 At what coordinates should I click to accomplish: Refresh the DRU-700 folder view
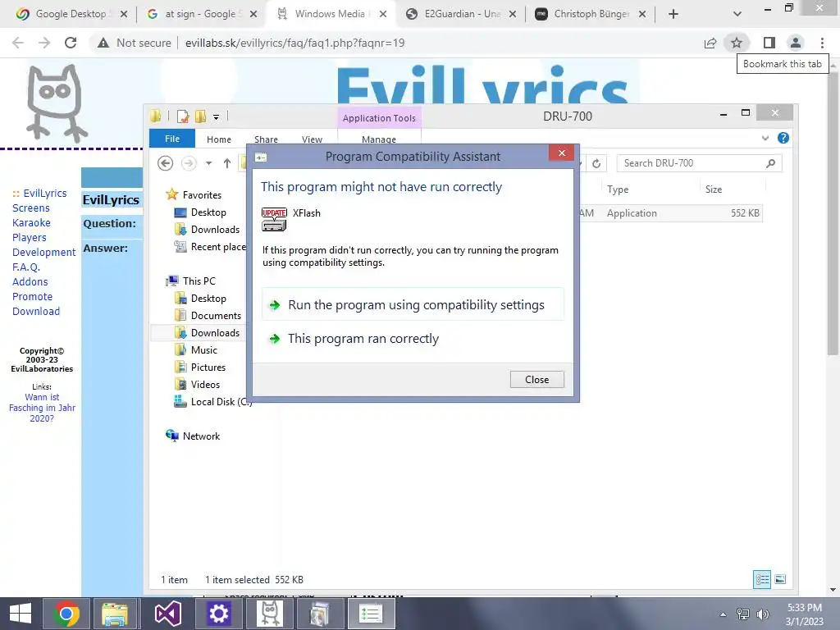[596, 163]
